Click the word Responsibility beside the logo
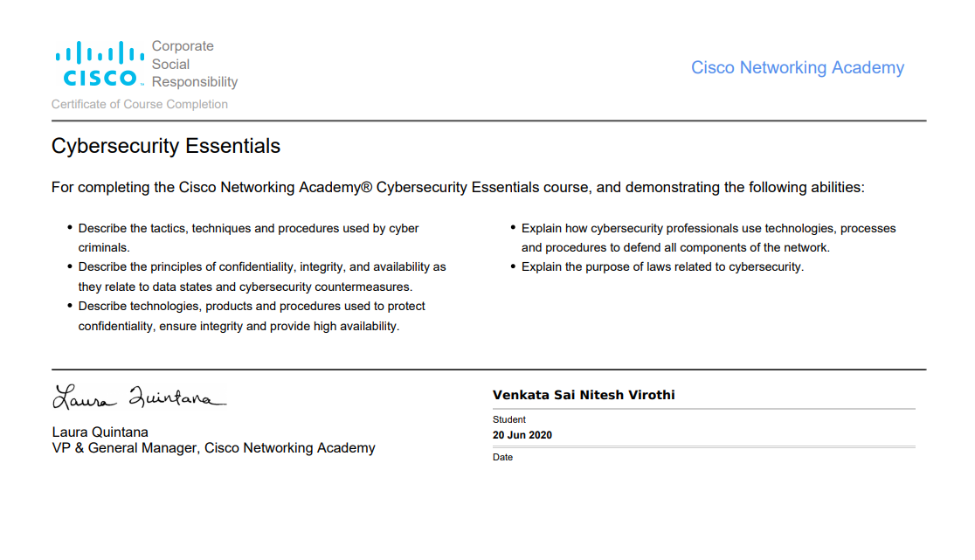Screen dimensions: 975x560 (195, 82)
